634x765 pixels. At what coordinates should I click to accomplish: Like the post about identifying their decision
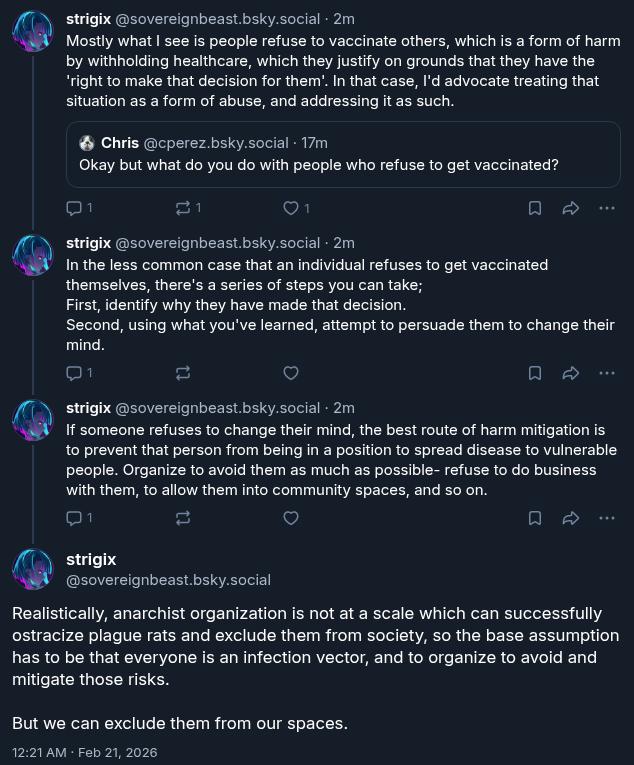click(291, 373)
